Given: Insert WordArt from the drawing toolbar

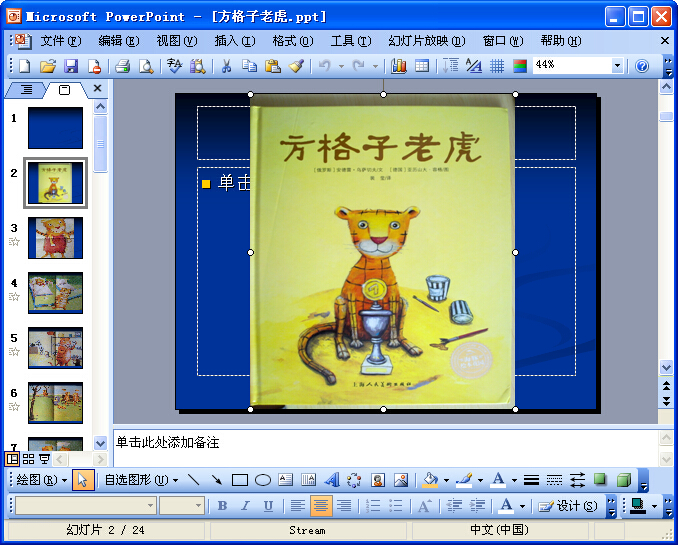Looking at the screenshot, I should coord(331,480).
